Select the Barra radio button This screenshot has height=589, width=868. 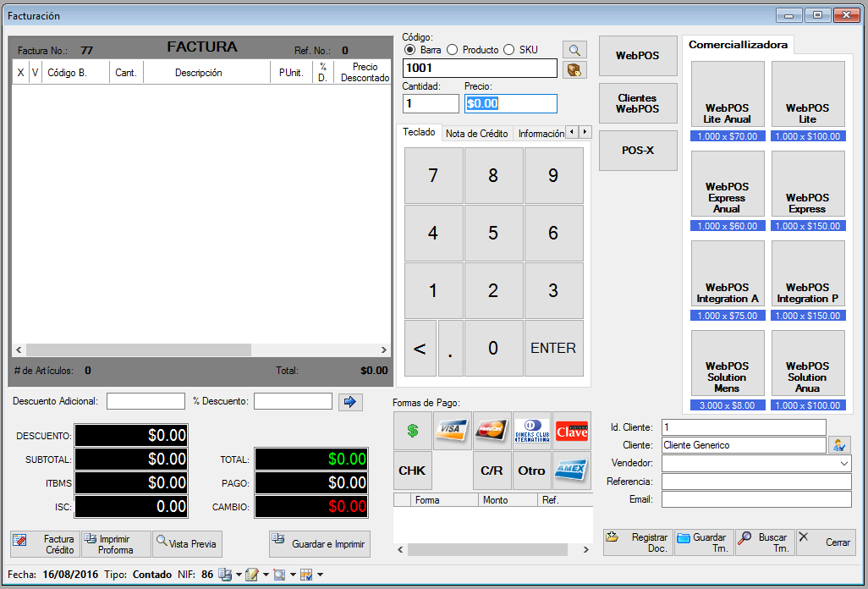coord(412,49)
